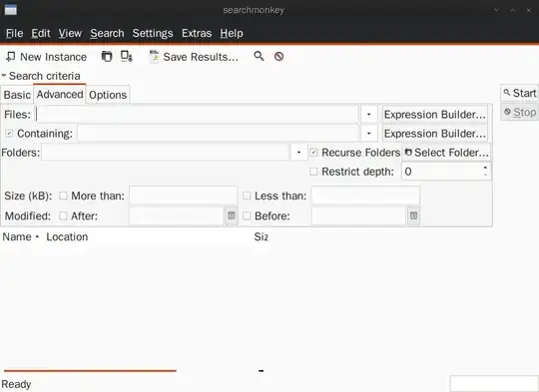Click the toolbar icon left of Save Results

(127, 56)
